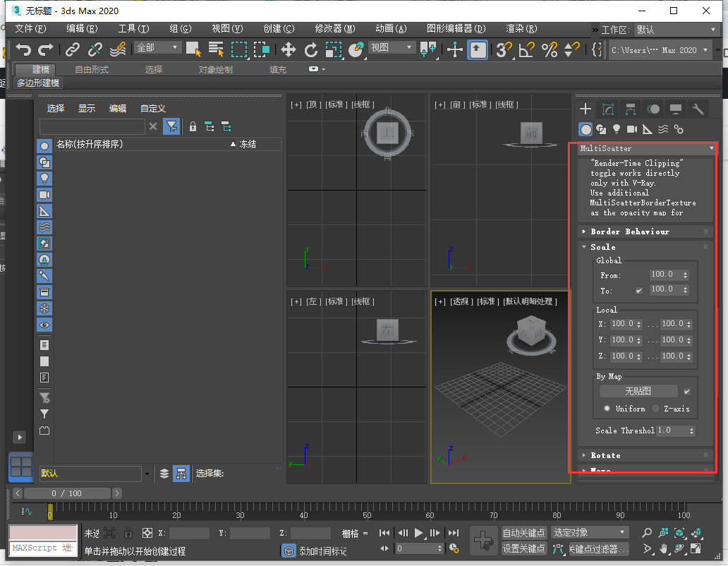This screenshot has height=566, width=728.
Task: Open reference coordinate 视图 dropdown
Action: pos(392,48)
